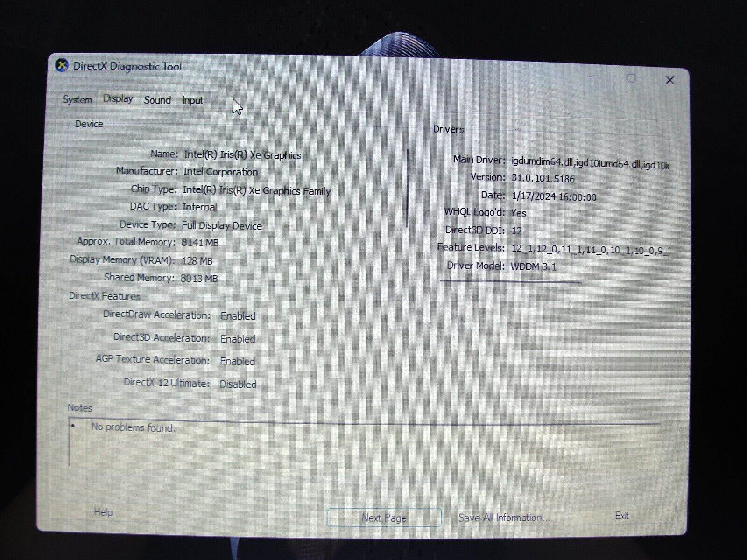Click the Feature Levels value text
747x560 pixels.
590,249
